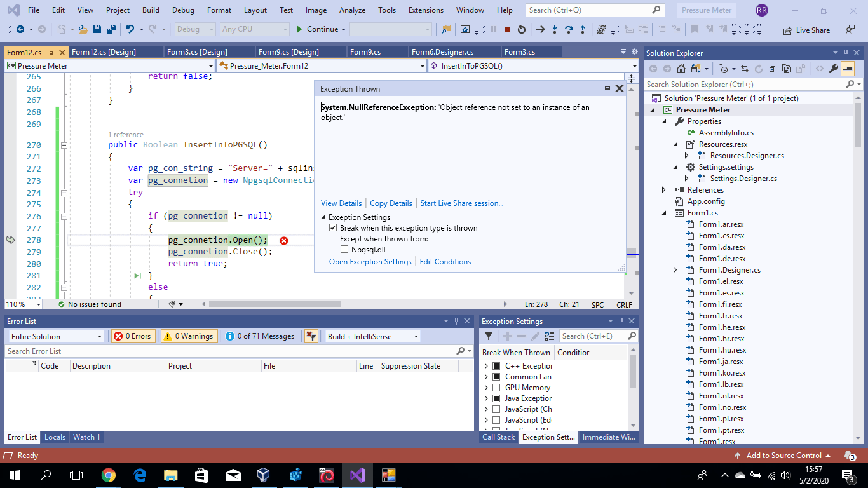
Task: Click the Open File folder icon
Action: 83,29
